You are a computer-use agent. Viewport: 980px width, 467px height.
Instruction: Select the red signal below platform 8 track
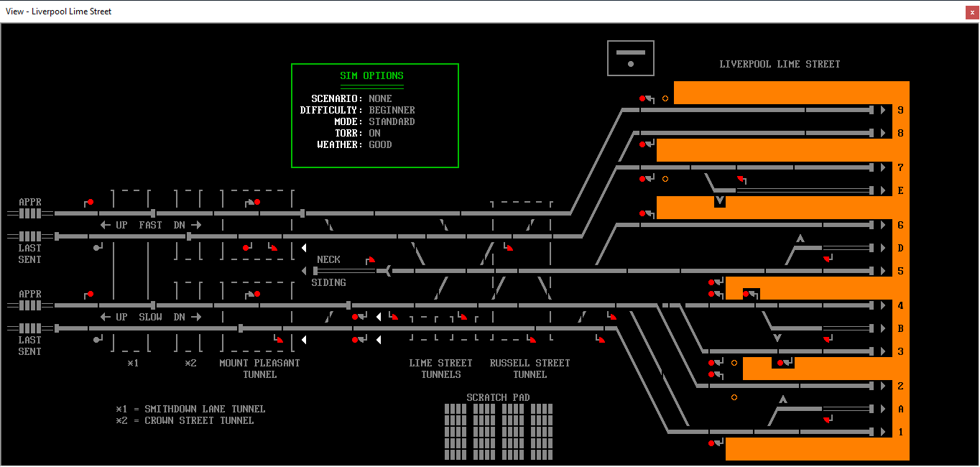point(643,144)
